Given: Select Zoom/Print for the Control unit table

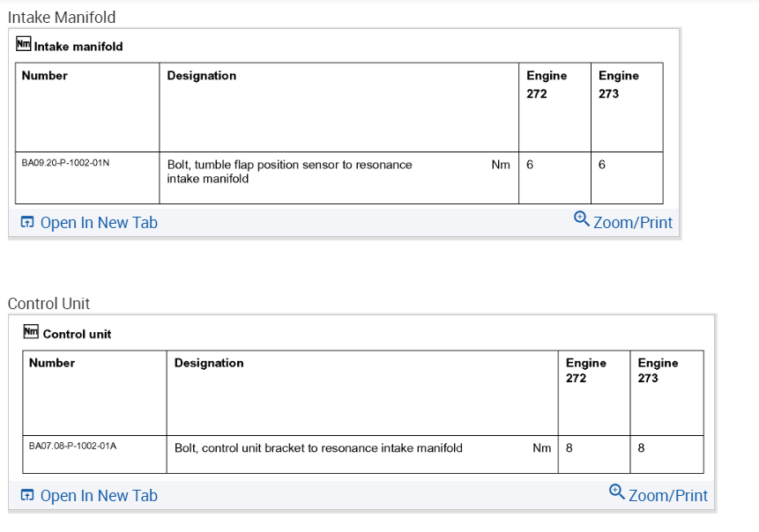Looking at the screenshot, I should pos(667,496).
